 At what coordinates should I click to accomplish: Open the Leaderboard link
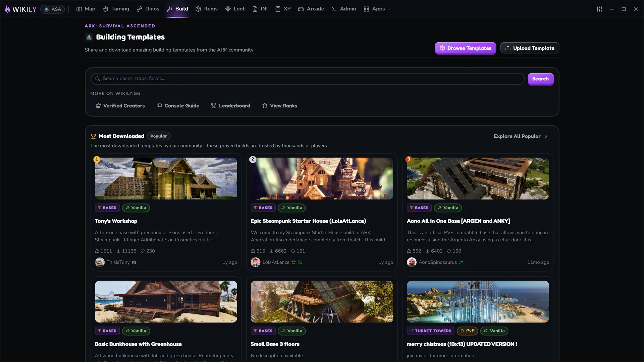pyautogui.click(x=230, y=106)
